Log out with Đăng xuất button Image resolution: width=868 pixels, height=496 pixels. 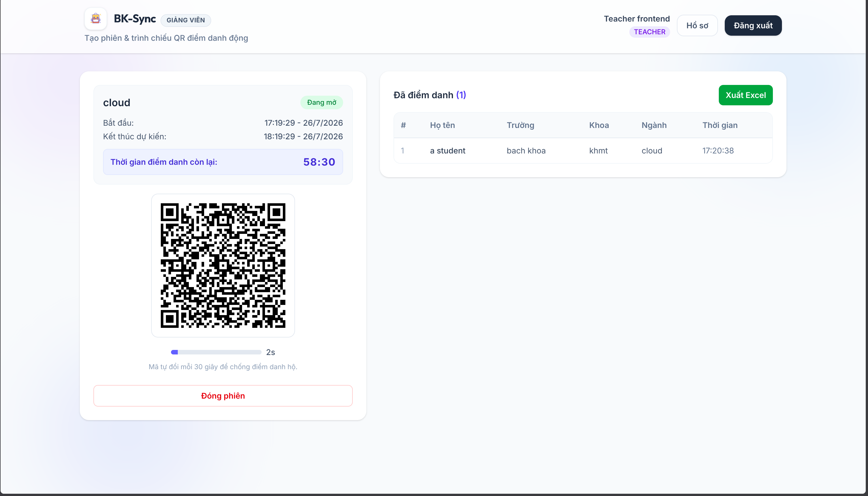(x=753, y=25)
